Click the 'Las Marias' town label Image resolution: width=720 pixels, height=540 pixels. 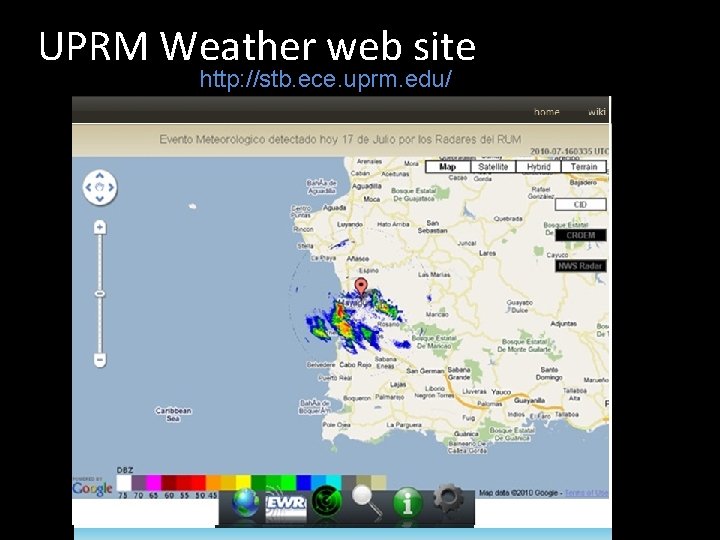pos(434,274)
